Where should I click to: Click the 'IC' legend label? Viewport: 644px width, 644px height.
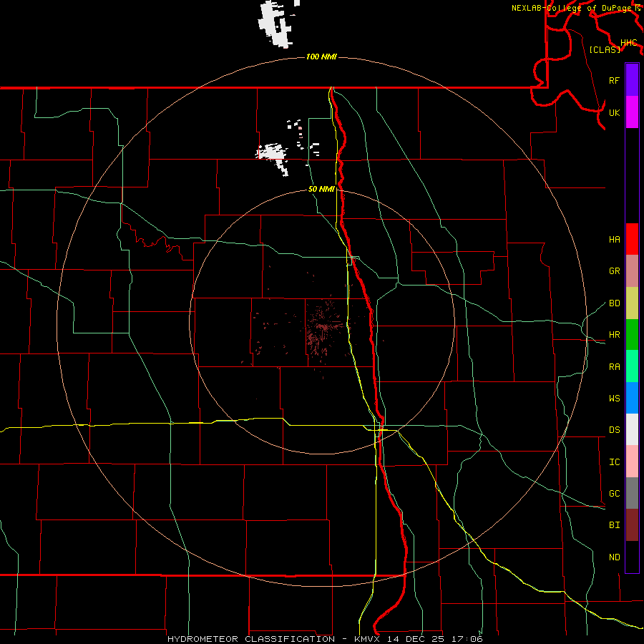(x=614, y=462)
